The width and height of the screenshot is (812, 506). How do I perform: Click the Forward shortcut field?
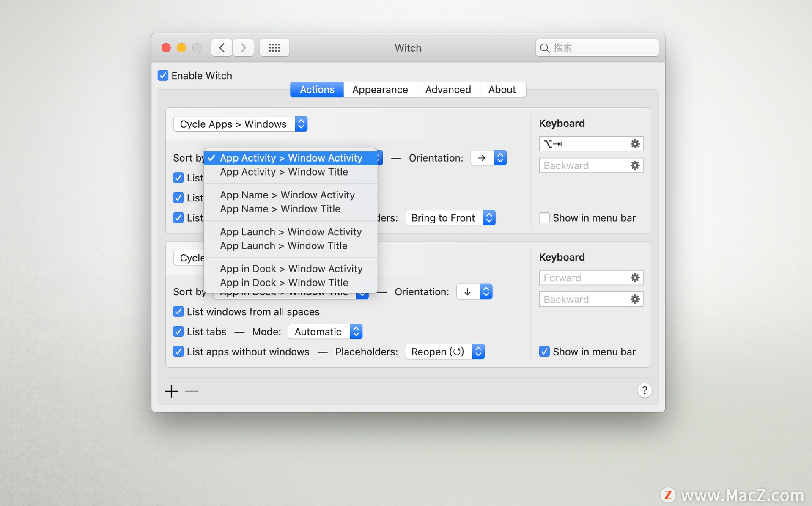[591, 278]
